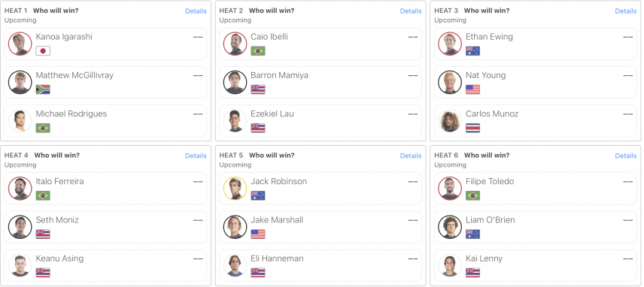This screenshot has height=287, width=644.
Task: Click Carlos Munoz's profile photo
Action: click(450, 120)
